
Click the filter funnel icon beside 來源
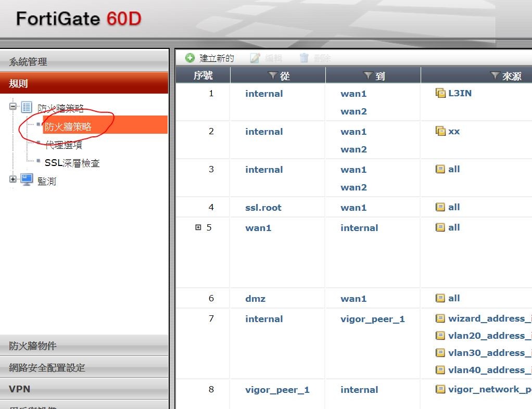(495, 75)
